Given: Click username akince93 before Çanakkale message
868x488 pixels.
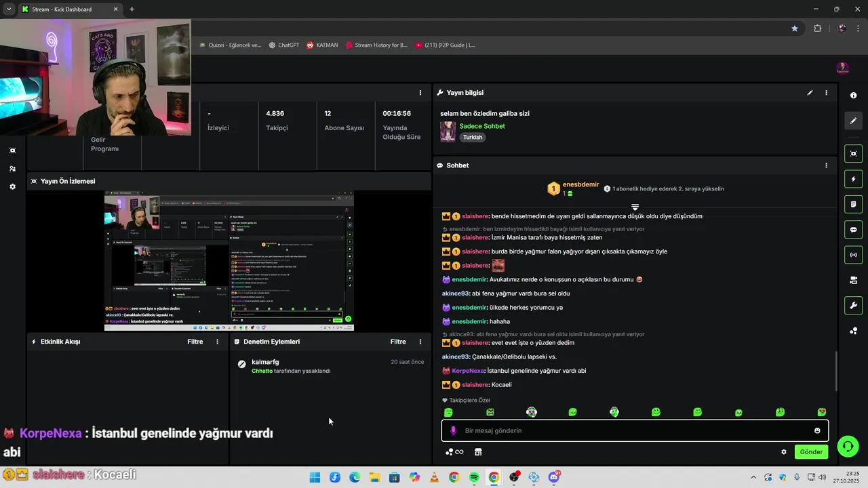Looking at the screenshot, I should tap(455, 357).
